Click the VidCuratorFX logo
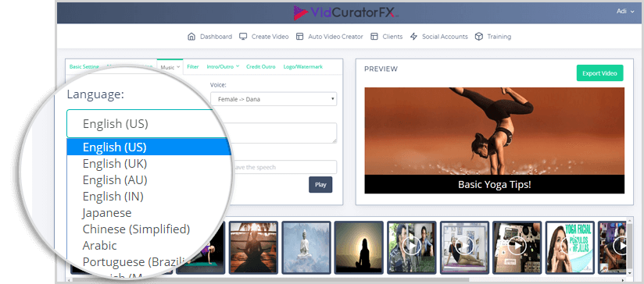644x284 pixels. (345, 12)
